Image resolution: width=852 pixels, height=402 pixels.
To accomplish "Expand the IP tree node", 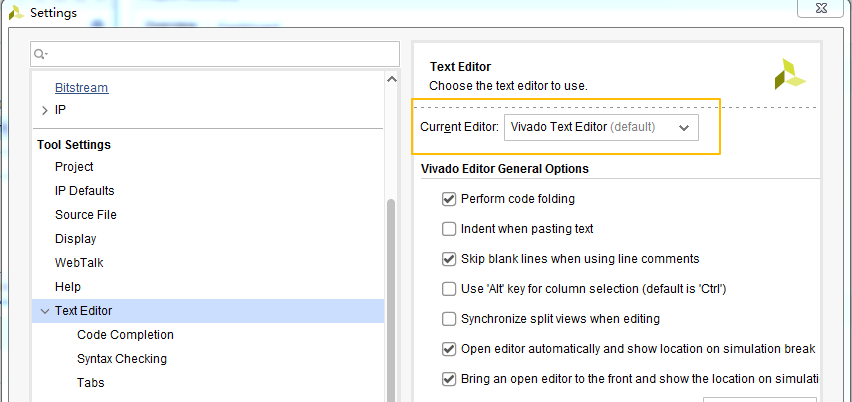I will tap(45, 110).
